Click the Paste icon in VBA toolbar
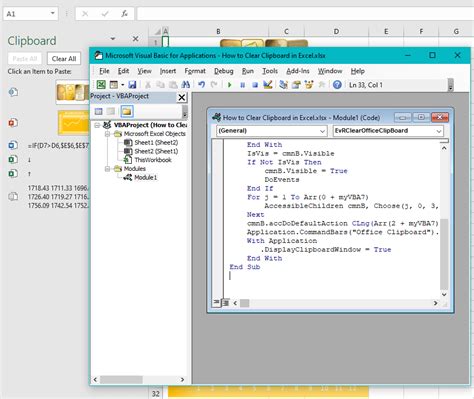 coord(173,85)
